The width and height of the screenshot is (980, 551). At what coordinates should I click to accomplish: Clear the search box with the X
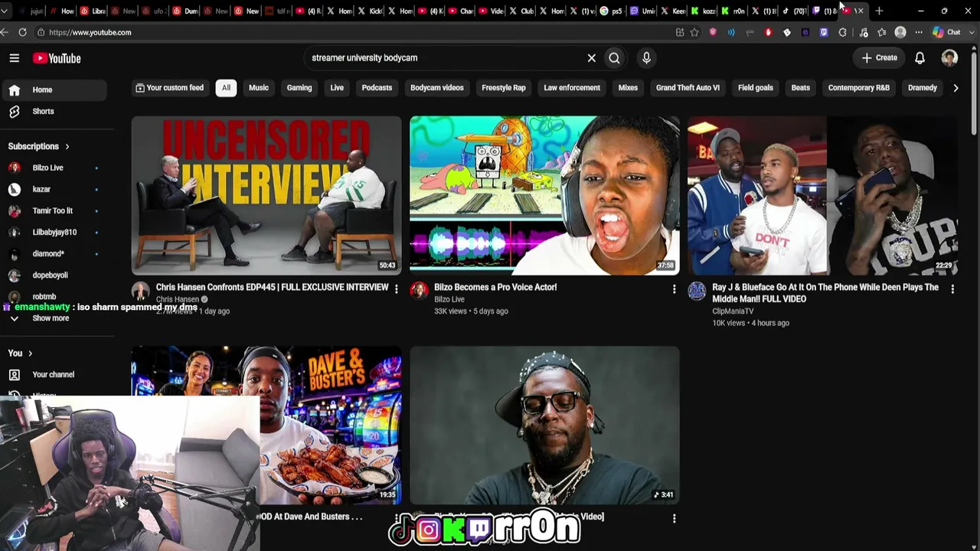click(x=591, y=58)
